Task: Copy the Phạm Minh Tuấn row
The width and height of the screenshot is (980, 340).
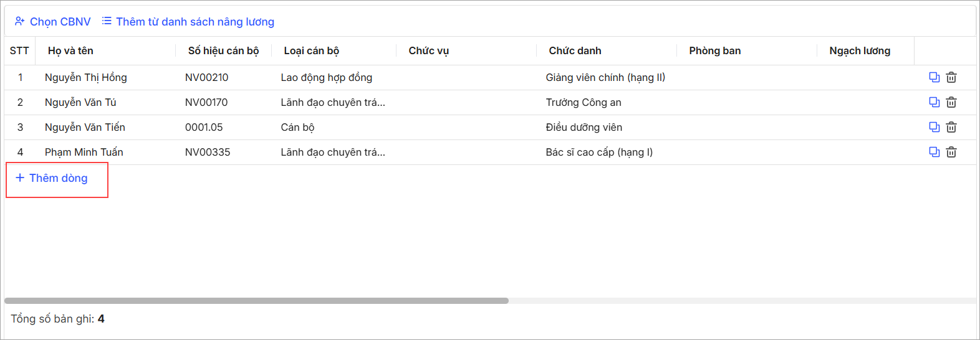Action: [934, 152]
